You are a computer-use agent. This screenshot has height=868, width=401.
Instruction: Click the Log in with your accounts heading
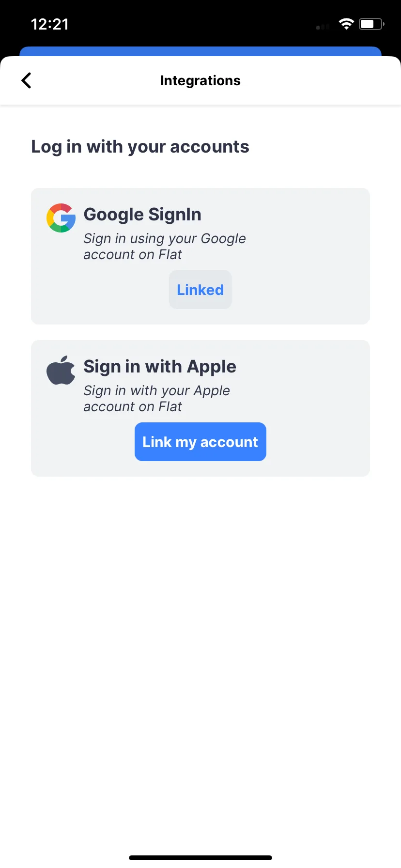(140, 146)
